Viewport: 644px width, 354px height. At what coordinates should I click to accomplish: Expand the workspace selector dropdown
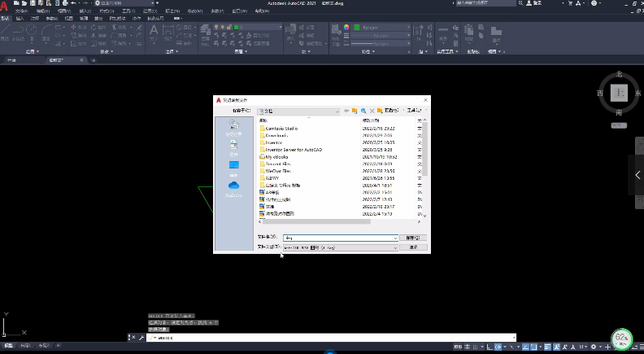coord(152,3)
